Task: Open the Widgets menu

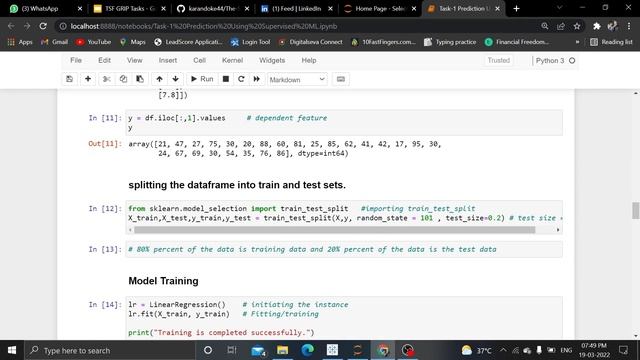Action: pos(272,60)
